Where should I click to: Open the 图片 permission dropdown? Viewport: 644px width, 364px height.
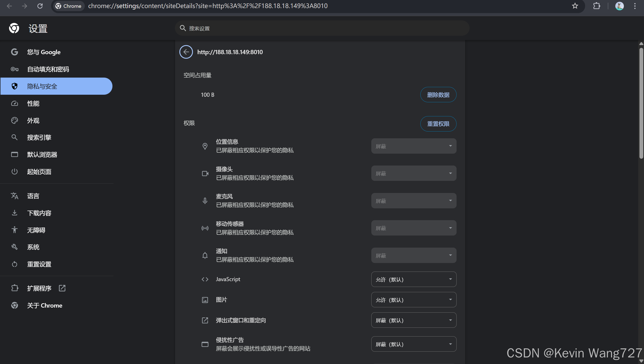(x=414, y=300)
